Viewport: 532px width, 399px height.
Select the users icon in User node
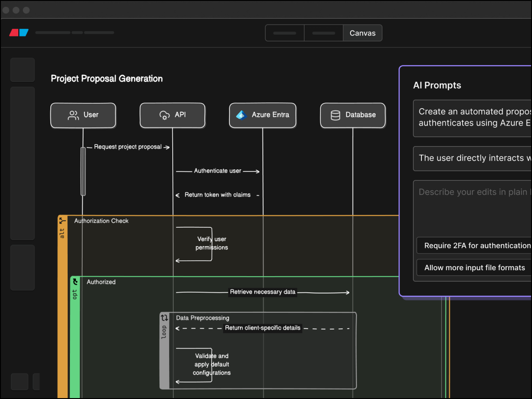click(x=73, y=115)
